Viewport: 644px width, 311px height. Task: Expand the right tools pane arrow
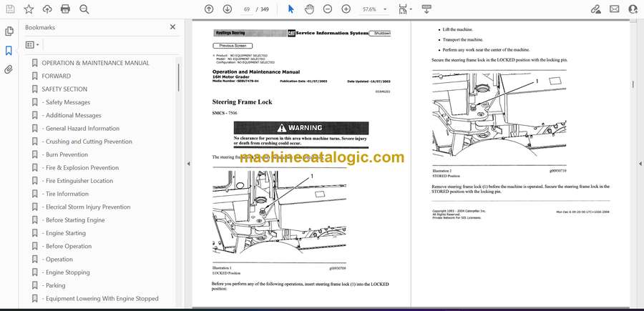(640, 164)
